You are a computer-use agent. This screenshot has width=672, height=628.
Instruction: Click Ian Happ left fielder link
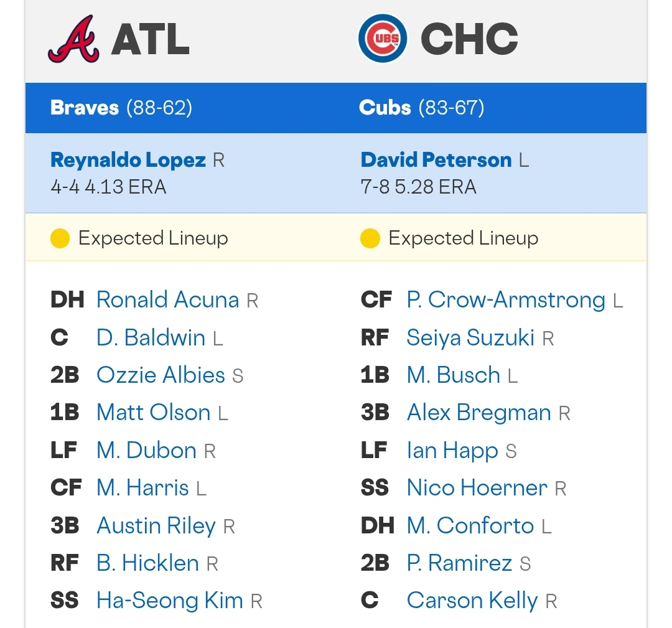tap(452, 451)
